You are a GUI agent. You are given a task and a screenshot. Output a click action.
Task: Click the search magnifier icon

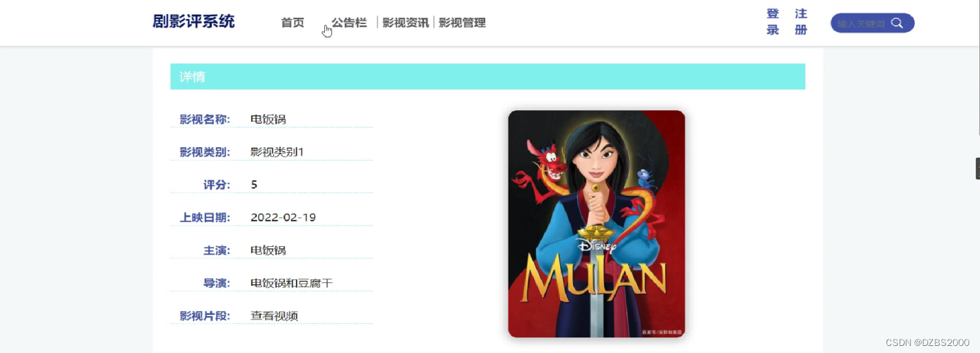[896, 23]
